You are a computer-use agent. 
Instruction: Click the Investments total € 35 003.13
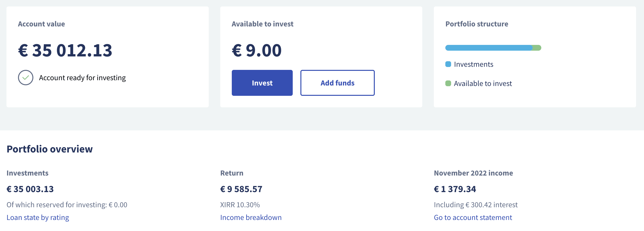30,189
